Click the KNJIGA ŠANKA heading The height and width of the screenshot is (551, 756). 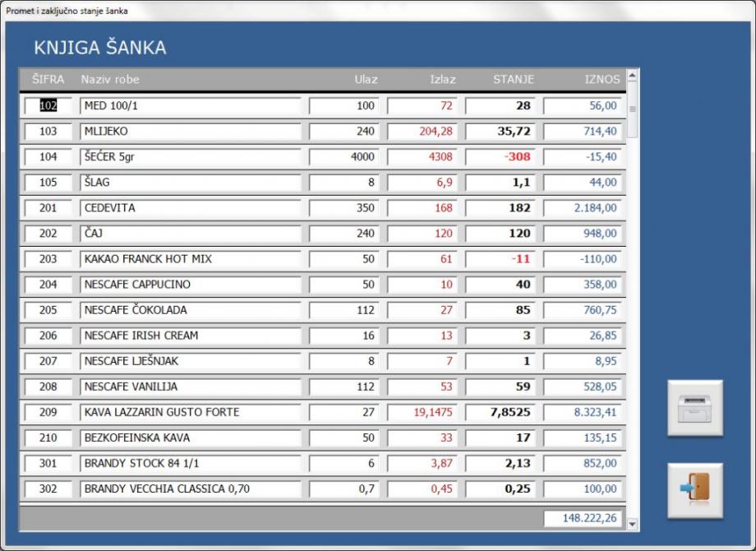(x=99, y=48)
